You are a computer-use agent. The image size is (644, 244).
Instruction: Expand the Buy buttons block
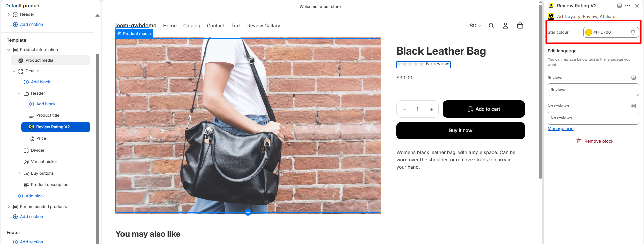19,173
